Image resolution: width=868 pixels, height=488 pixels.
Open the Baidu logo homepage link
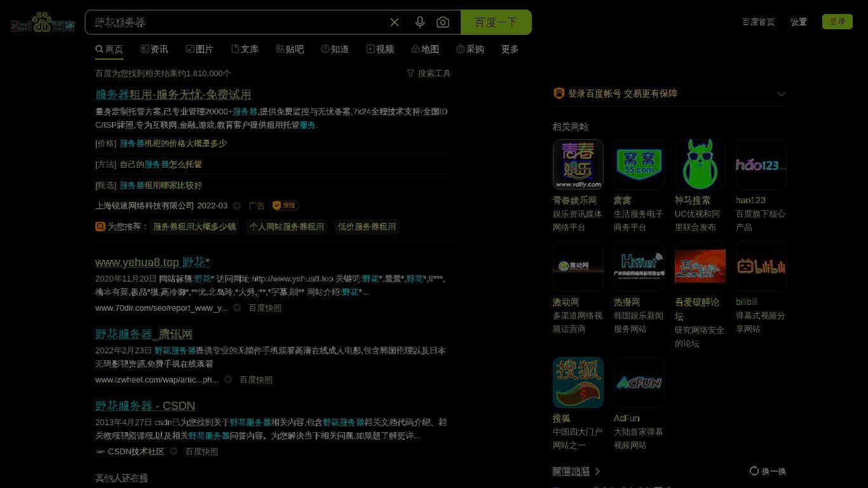pos(43,23)
